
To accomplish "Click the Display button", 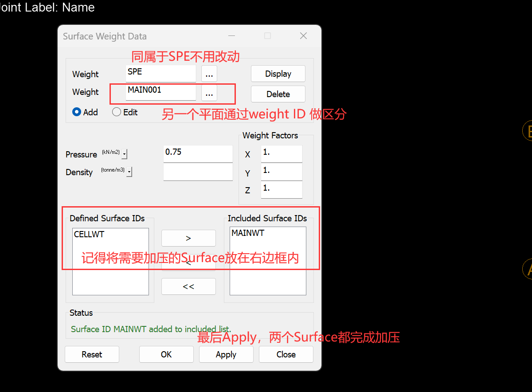I will tap(278, 74).
